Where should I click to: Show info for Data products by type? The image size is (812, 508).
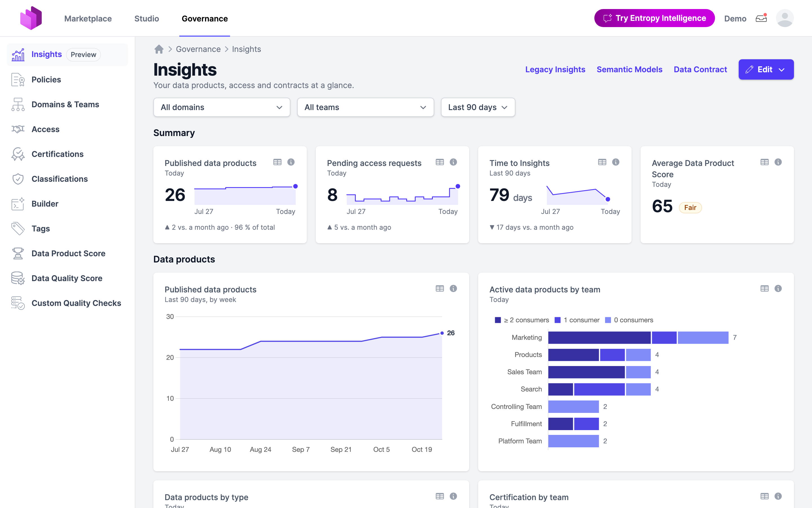(453, 496)
